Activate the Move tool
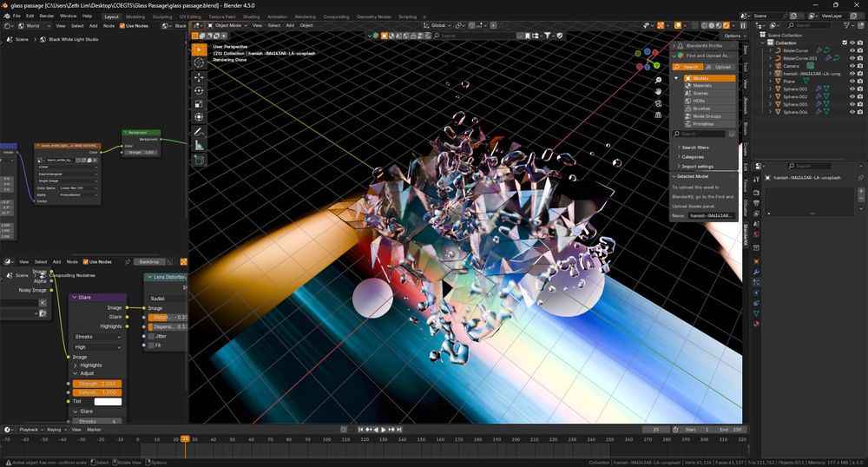This screenshot has width=868, height=467. pyautogui.click(x=199, y=77)
